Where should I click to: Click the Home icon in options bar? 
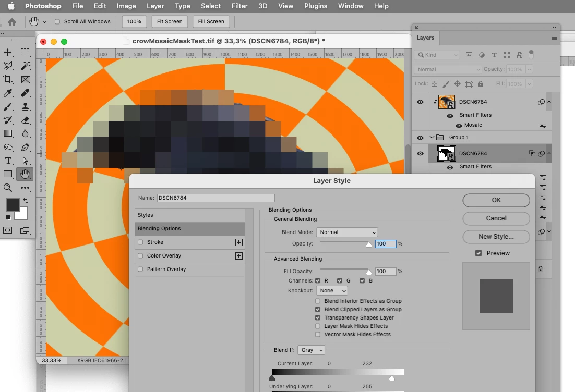coord(12,22)
